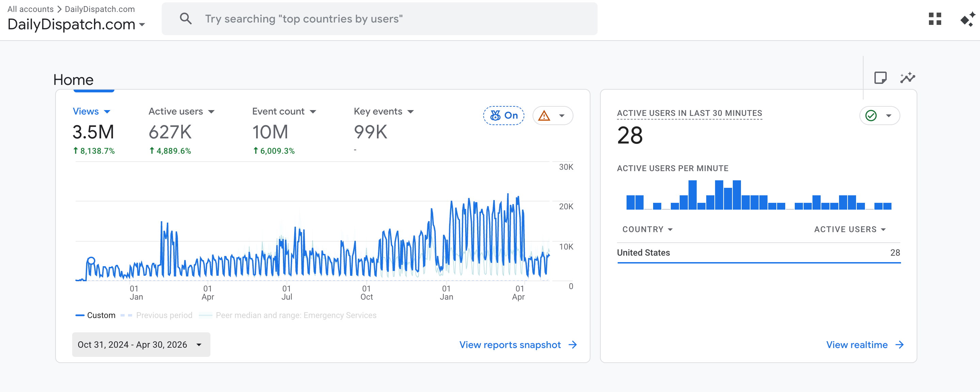The width and height of the screenshot is (980, 392).
Task: Click the All accounts breadcrumb
Action: 30,9
